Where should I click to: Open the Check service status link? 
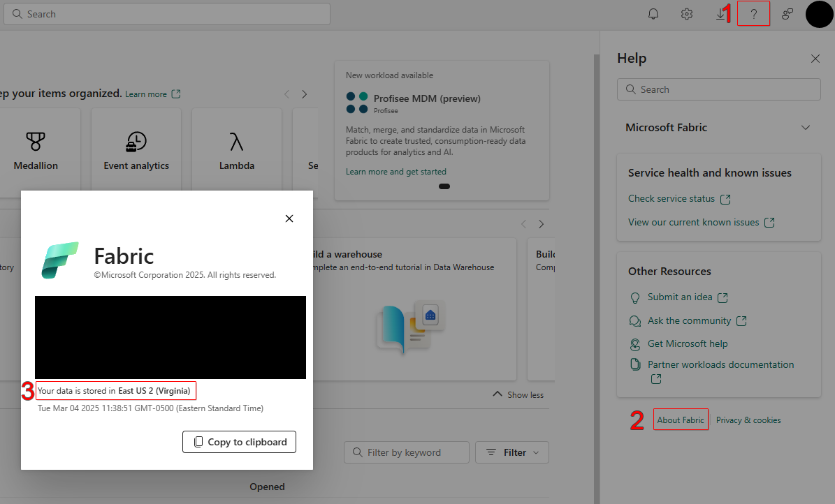pos(671,198)
